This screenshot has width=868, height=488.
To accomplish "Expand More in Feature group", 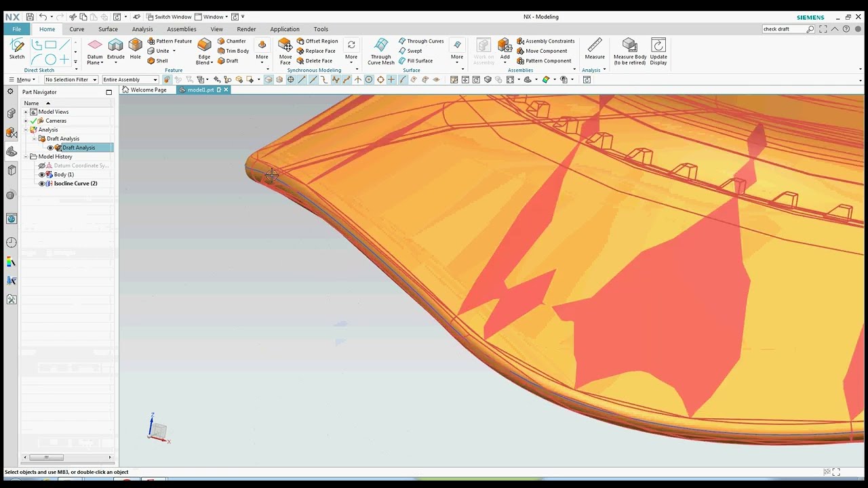I will pos(262,52).
